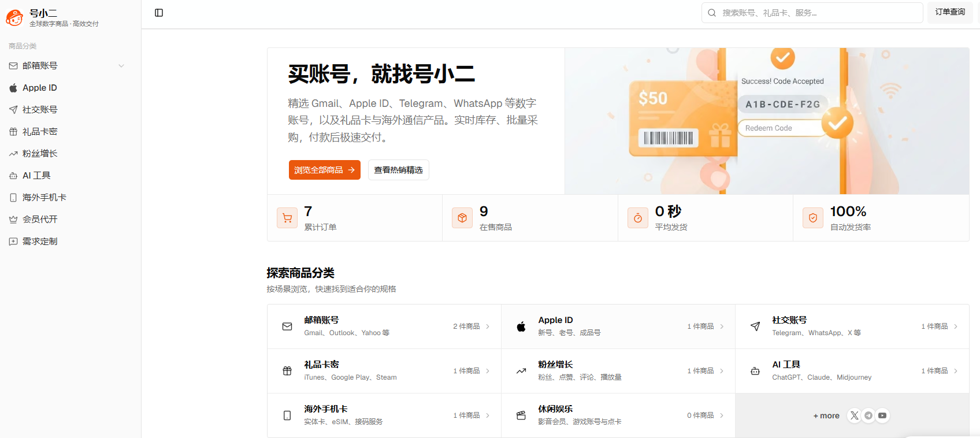This screenshot has height=438, width=980.
Task: Click the 查看热销精选 button
Action: pos(399,170)
